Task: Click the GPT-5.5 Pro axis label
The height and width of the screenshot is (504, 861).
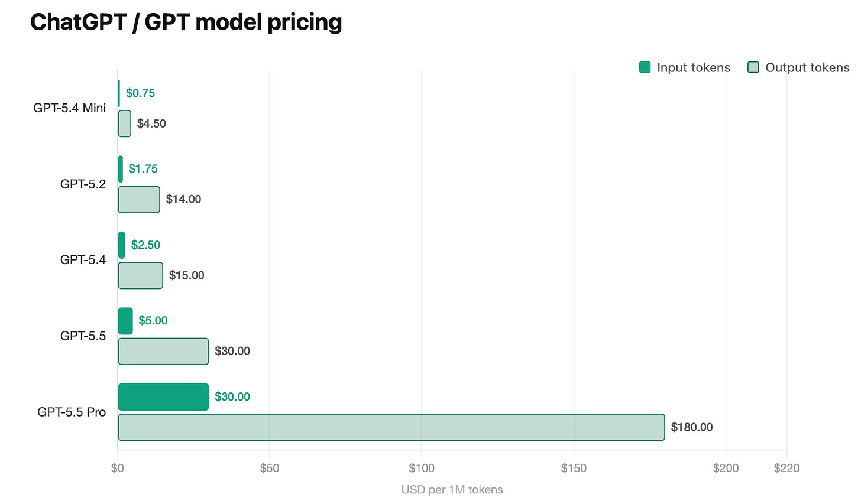Action: tap(72, 412)
